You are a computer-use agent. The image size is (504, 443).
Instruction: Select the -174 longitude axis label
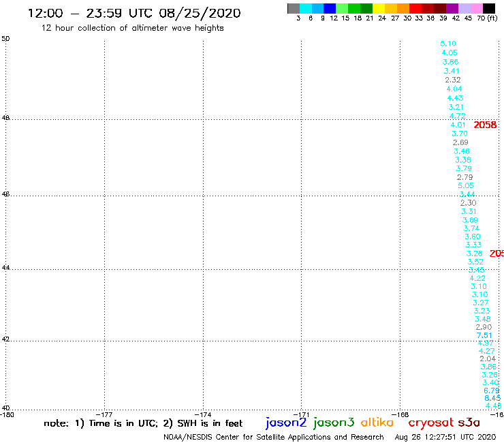(203, 414)
